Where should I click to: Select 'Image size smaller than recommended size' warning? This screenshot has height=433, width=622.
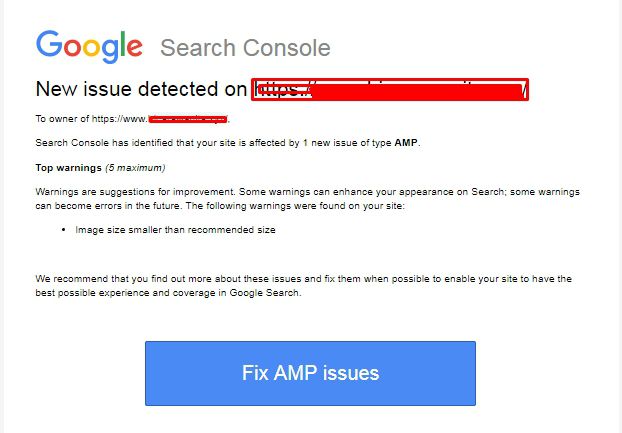pyautogui.click(x=175, y=230)
